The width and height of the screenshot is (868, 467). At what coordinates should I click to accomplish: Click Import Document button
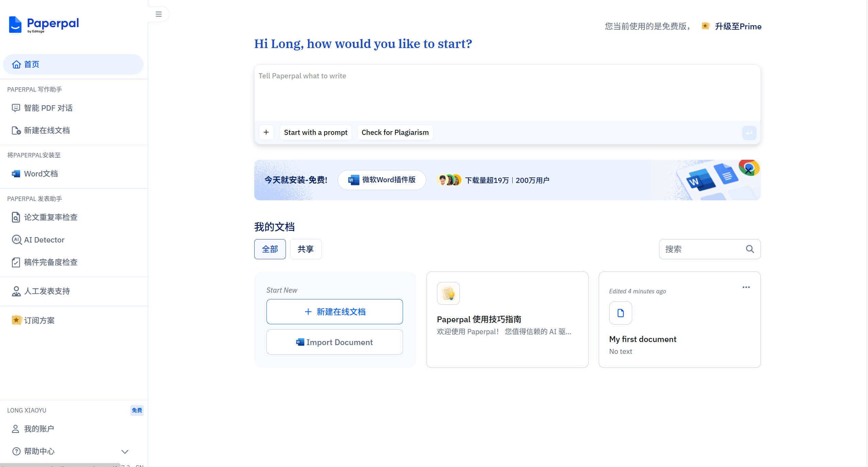point(334,342)
